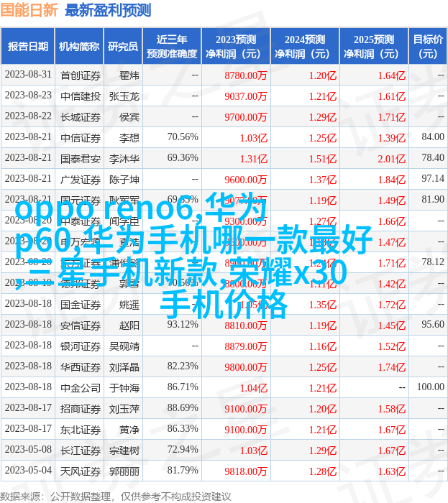Viewport: 448px width, 503px height.
Task: Click 2025 profit value 1.74亿
Action: coord(392,367)
